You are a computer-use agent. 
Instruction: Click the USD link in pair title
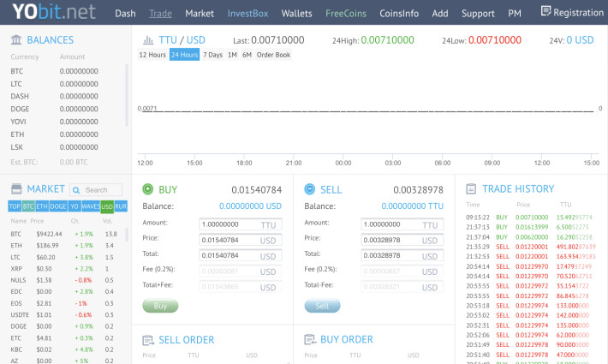point(196,40)
